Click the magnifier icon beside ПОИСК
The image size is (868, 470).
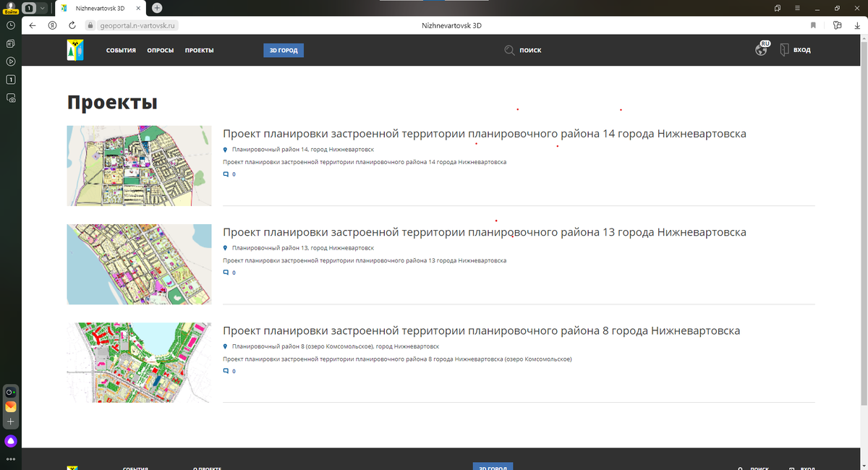pos(510,50)
